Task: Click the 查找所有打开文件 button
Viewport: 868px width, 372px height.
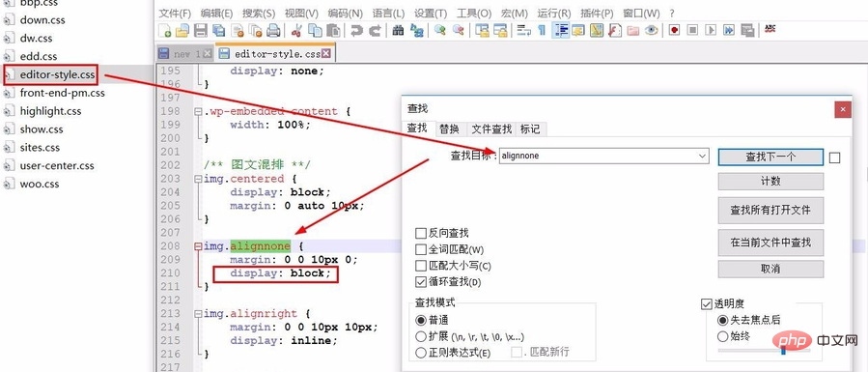Action: [x=770, y=211]
